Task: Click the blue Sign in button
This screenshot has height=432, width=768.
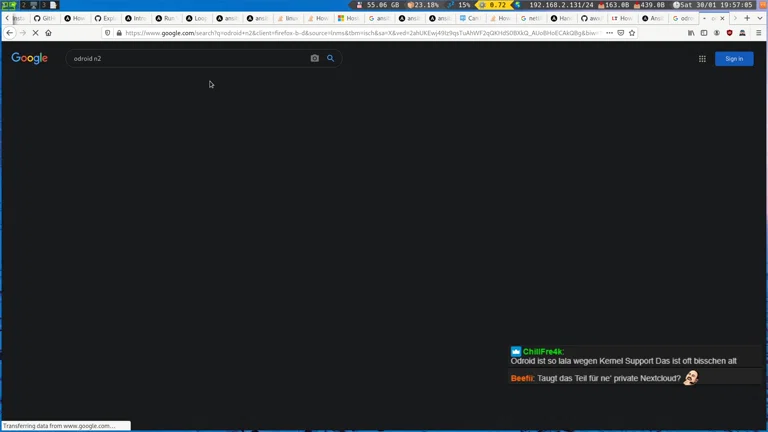Action: 734,59
